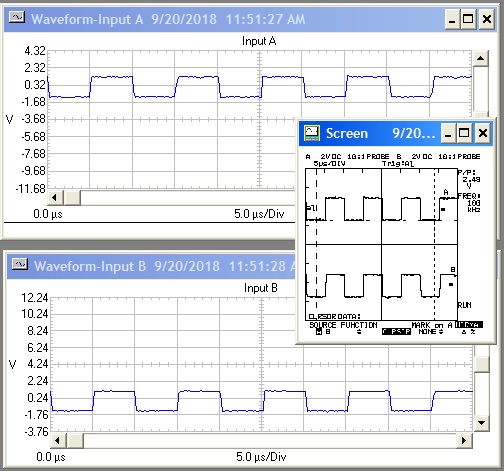Click the Waveform-Input A window icon

pyautogui.click(x=16, y=17)
